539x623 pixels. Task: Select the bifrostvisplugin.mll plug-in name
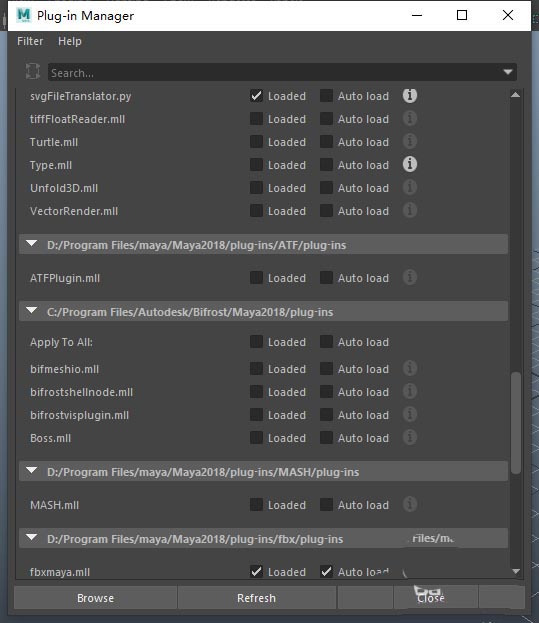pyautogui.click(x=79, y=415)
